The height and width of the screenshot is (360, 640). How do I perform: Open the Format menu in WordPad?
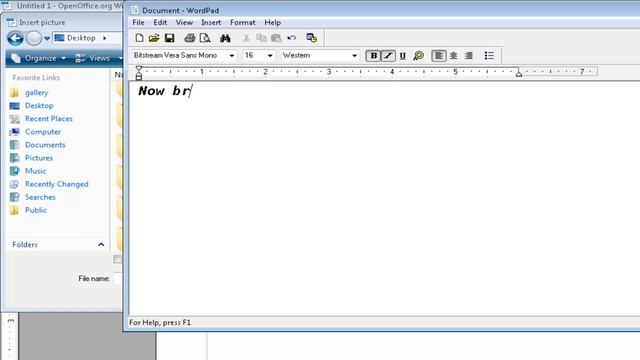(242, 22)
